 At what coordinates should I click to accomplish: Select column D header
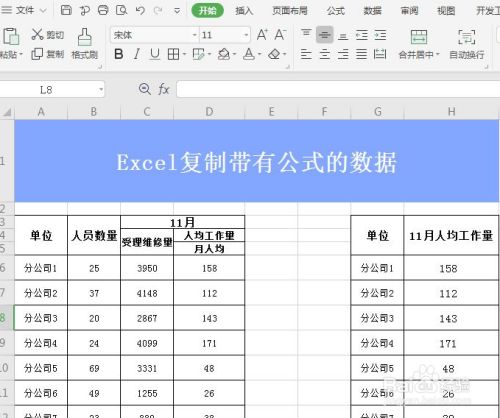[x=209, y=112]
